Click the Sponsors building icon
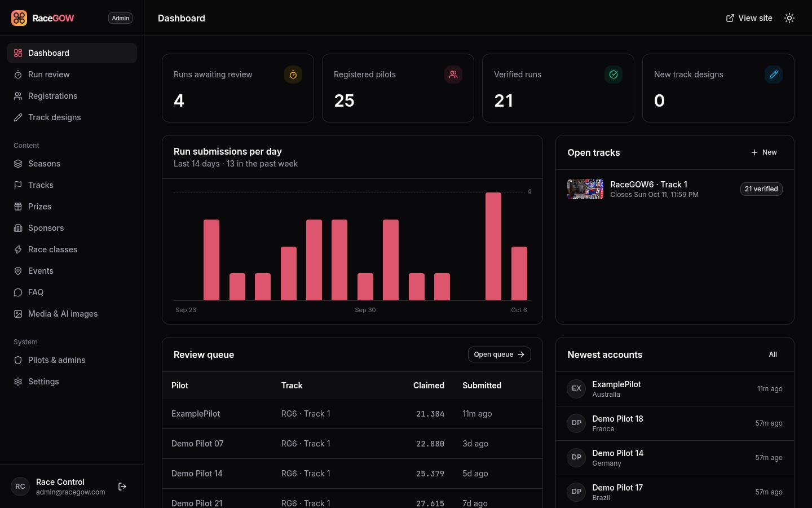This screenshot has height=508, width=812. [18, 228]
